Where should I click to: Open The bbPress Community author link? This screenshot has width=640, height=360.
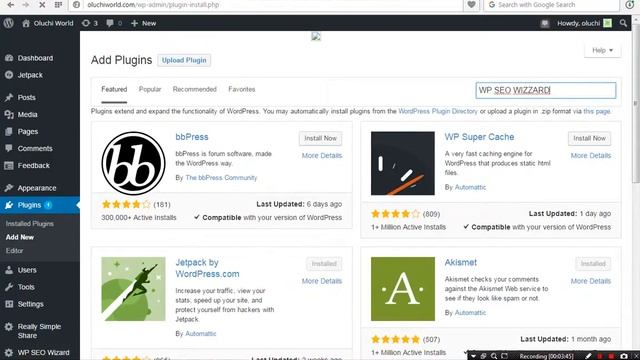pos(221,178)
